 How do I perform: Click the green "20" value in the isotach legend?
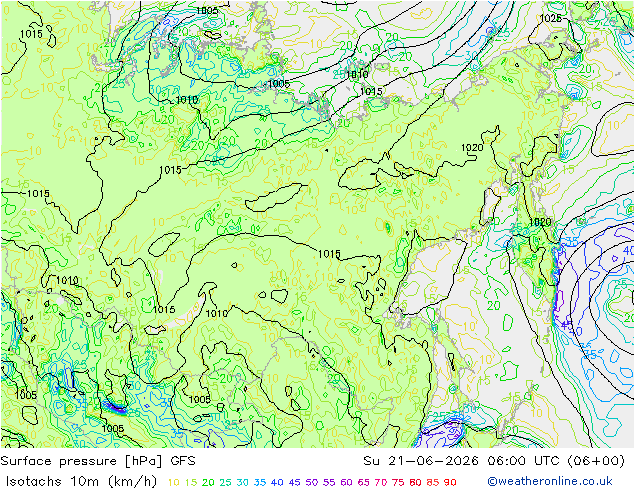208,482
